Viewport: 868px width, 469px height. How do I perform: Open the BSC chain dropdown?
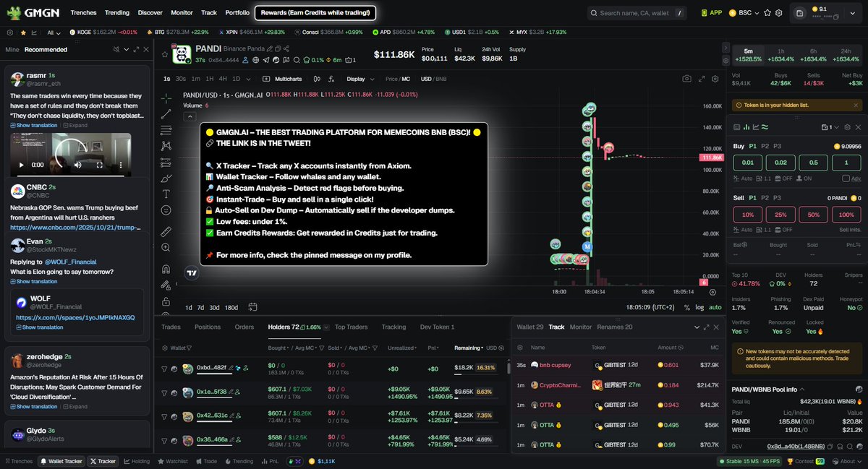click(746, 13)
